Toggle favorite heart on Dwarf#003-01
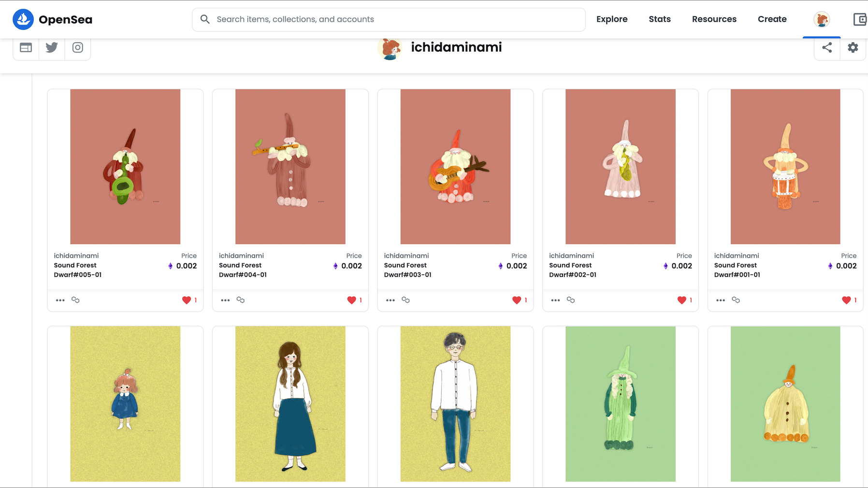Screen dimensions: 868x488 (x=517, y=300)
